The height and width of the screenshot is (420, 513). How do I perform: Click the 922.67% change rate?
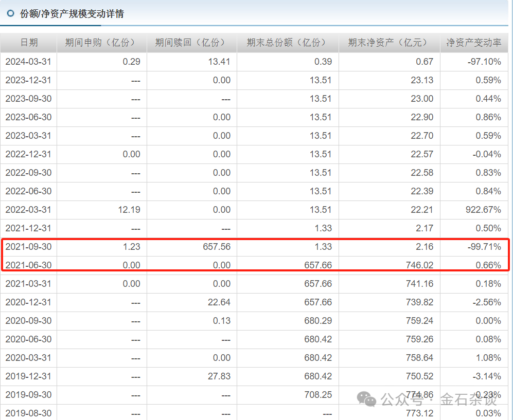tap(483, 210)
